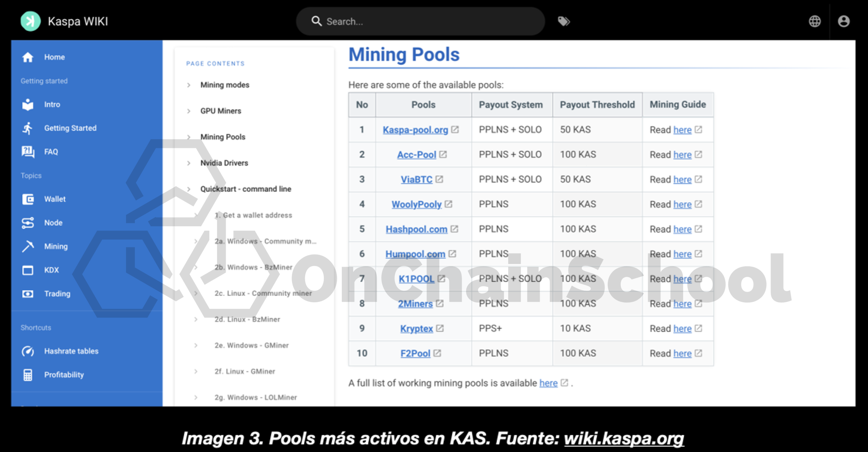Click the Payout Threshold column header

coord(597,104)
